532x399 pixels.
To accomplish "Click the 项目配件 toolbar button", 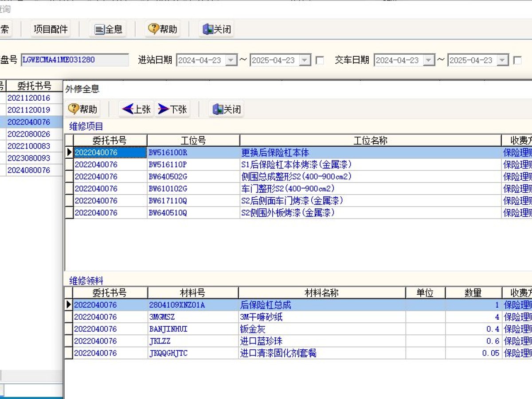I will tap(51, 29).
